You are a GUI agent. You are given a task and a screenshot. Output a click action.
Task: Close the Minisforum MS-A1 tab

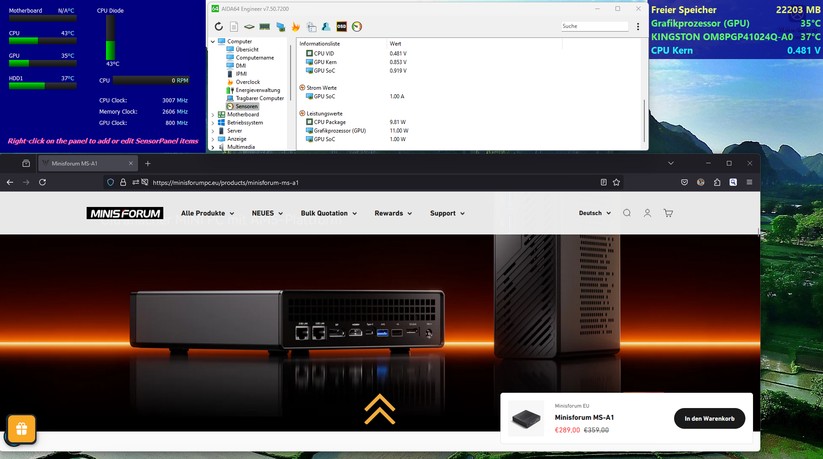click(131, 163)
